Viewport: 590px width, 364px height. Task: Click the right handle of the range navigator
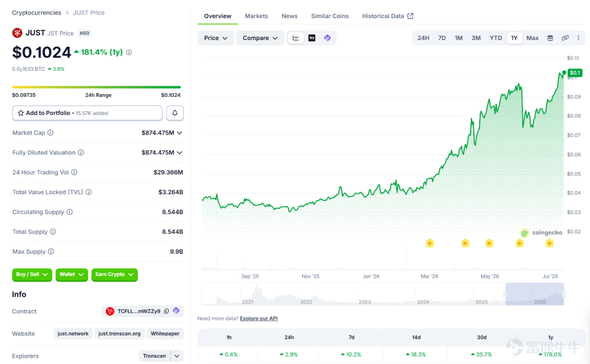563,294
